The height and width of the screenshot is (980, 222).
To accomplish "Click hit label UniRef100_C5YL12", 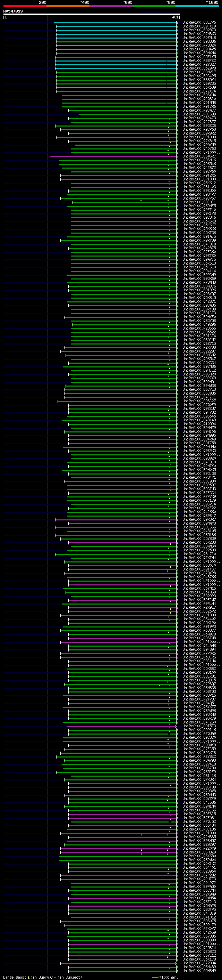I will pyautogui.click(x=199, y=956).
